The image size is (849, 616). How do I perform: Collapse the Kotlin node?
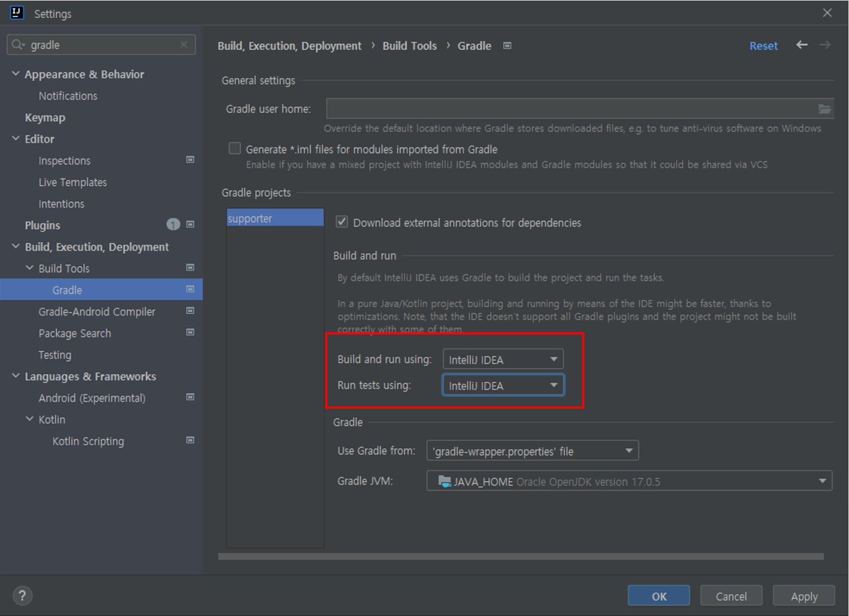(30, 420)
